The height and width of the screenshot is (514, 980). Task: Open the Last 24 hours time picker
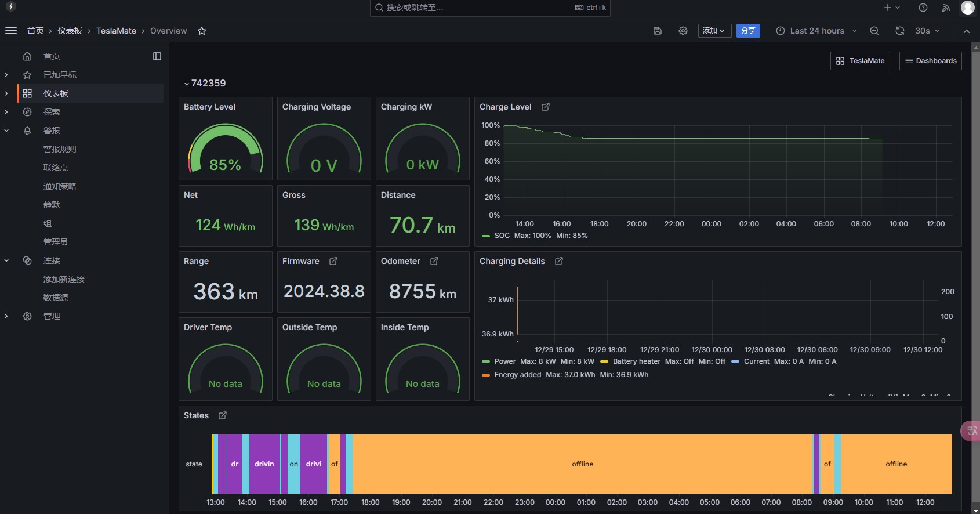coord(816,31)
